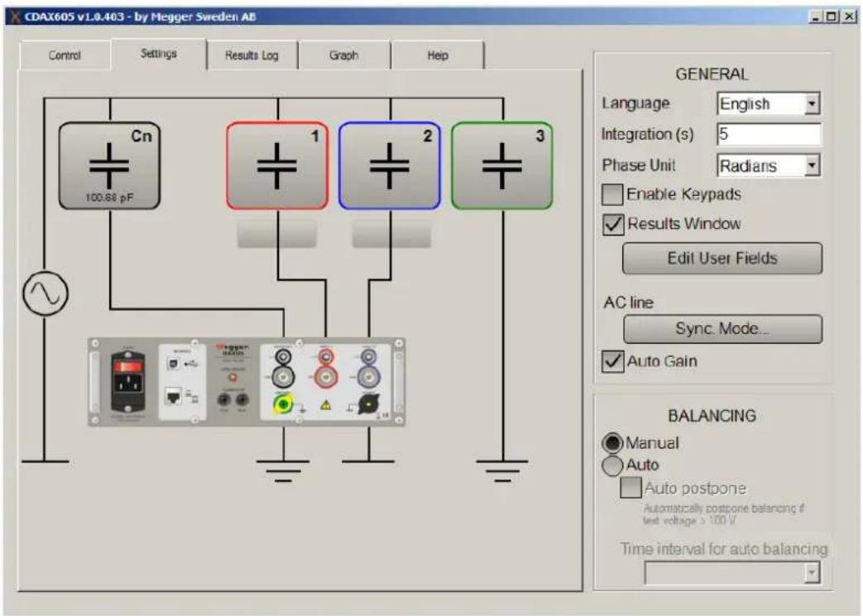Open the Graph tab
Screen dimensions: 863x616
[344, 55]
